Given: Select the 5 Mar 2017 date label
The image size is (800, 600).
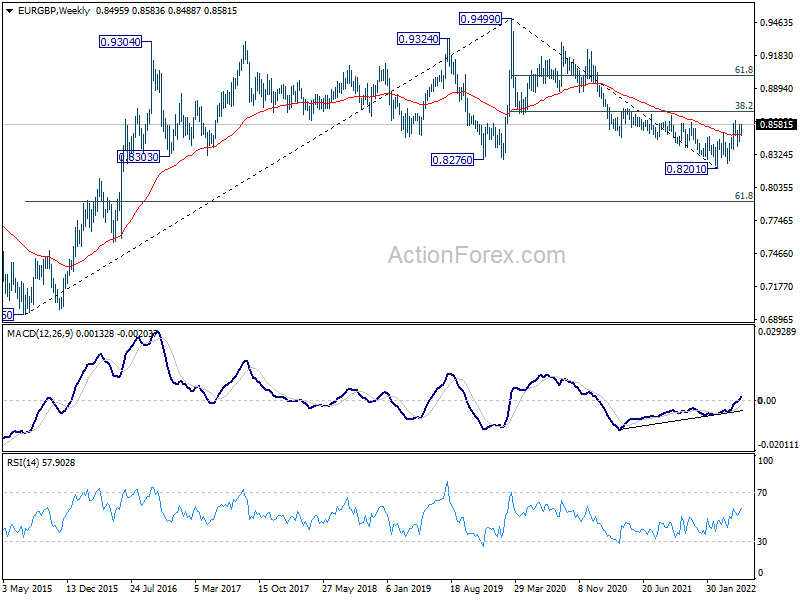Looking at the screenshot, I should click(x=217, y=589).
